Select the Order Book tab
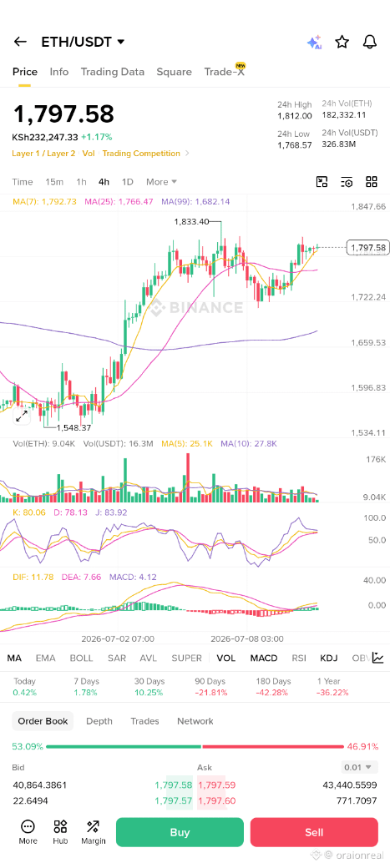This screenshot has height=868, width=390. pyautogui.click(x=43, y=721)
